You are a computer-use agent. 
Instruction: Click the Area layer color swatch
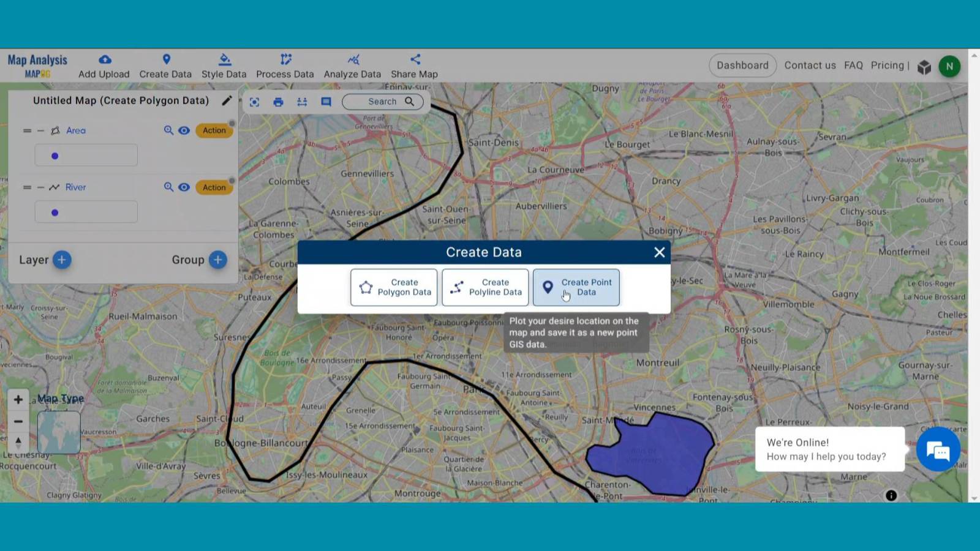86,156
